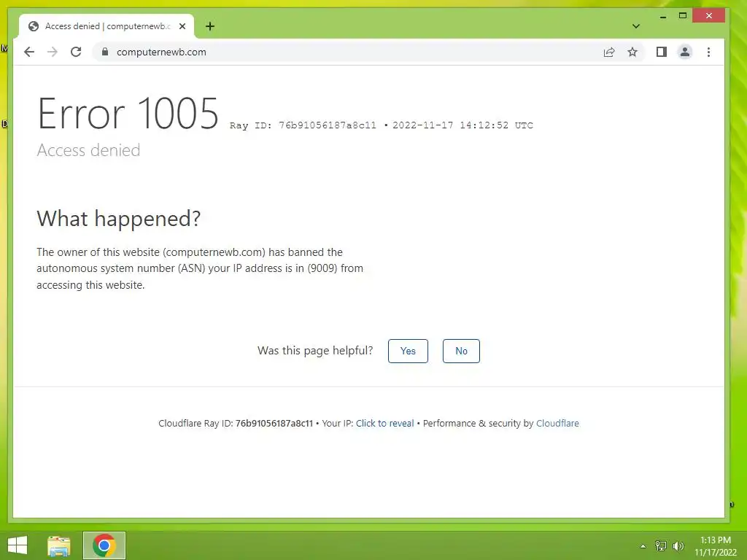Click the forward navigation arrow
Viewport: 747px width, 560px height.
(53, 52)
